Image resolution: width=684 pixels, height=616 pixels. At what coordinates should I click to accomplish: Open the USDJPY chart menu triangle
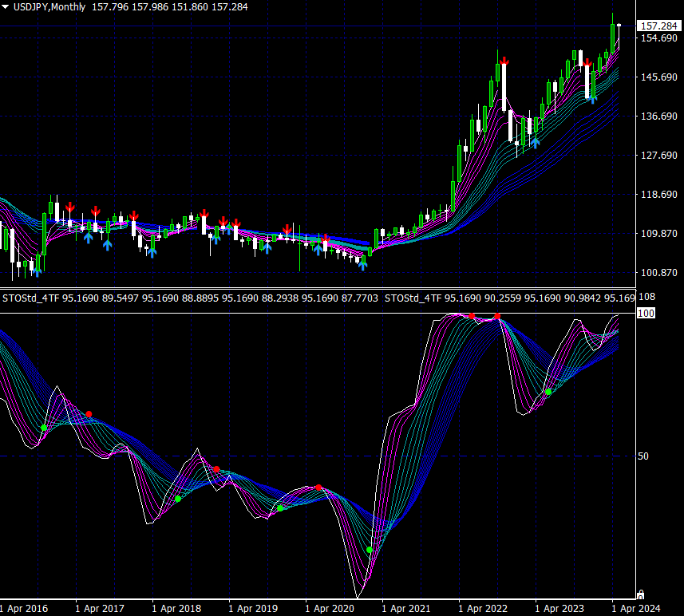(6, 6)
